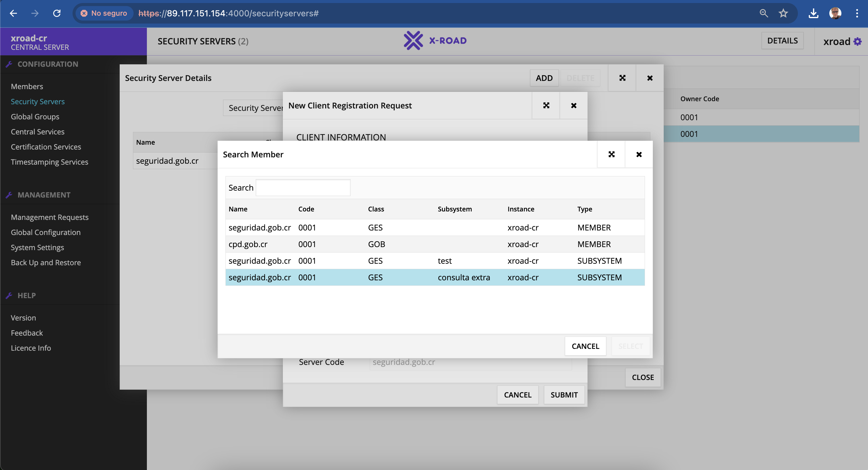This screenshot has height=470, width=868.
Task: Sort by the Instance column header
Action: [x=521, y=209]
